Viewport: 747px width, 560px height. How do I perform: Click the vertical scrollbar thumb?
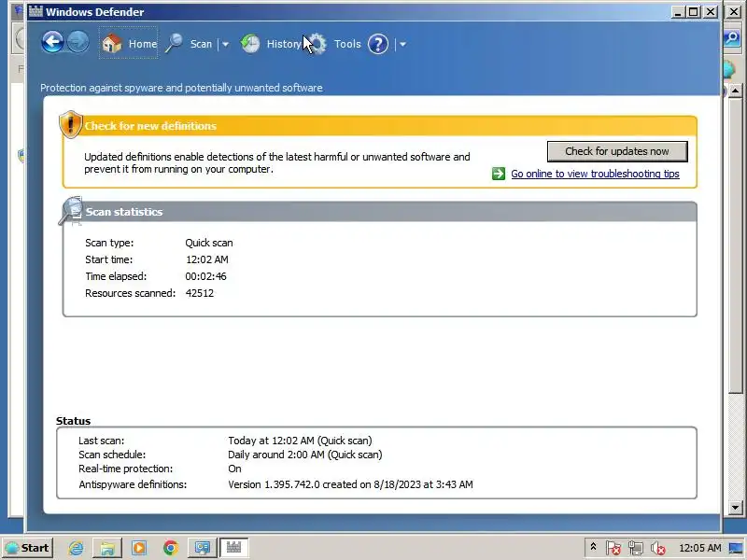[x=735, y=245]
